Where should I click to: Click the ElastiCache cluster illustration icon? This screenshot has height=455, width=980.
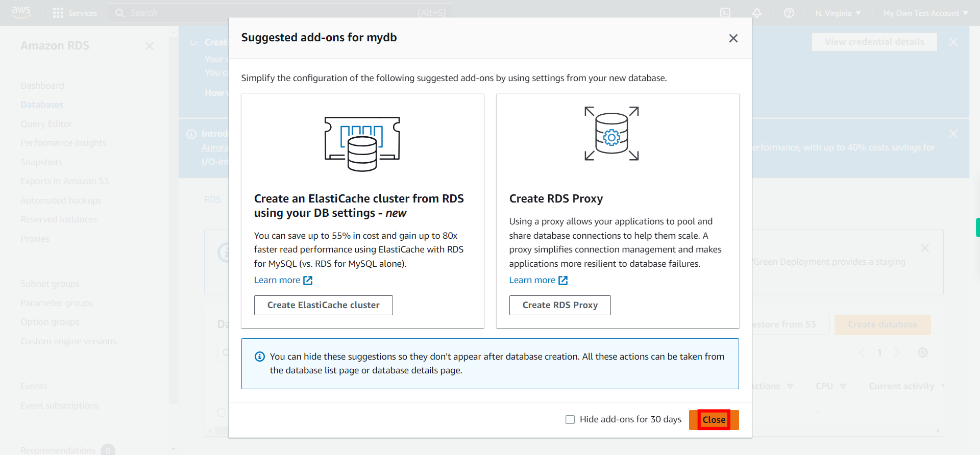tap(362, 144)
